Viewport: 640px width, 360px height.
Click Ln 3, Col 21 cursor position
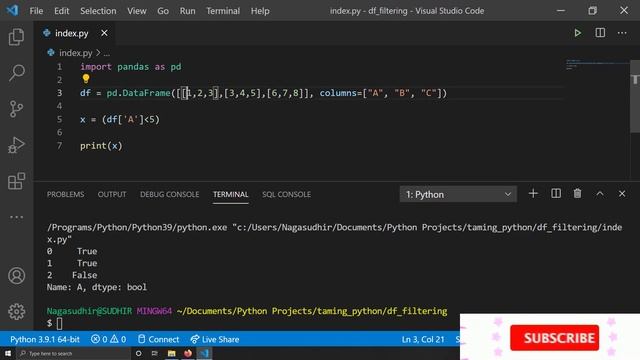coord(423,339)
